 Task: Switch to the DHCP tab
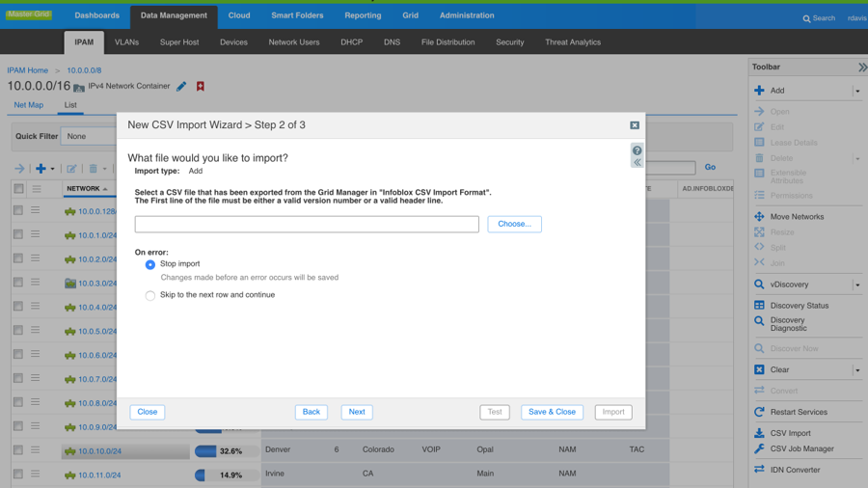pyautogui.click(x=351, y=42)
